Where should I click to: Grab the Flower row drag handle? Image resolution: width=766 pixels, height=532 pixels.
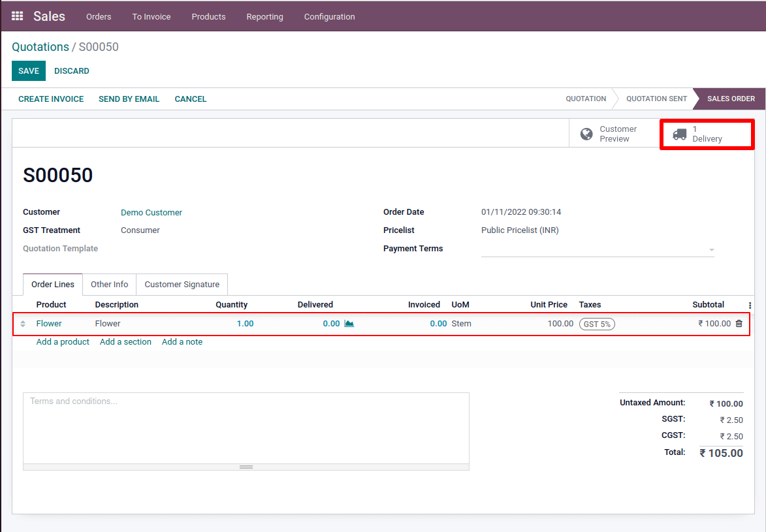coord(23,324)
